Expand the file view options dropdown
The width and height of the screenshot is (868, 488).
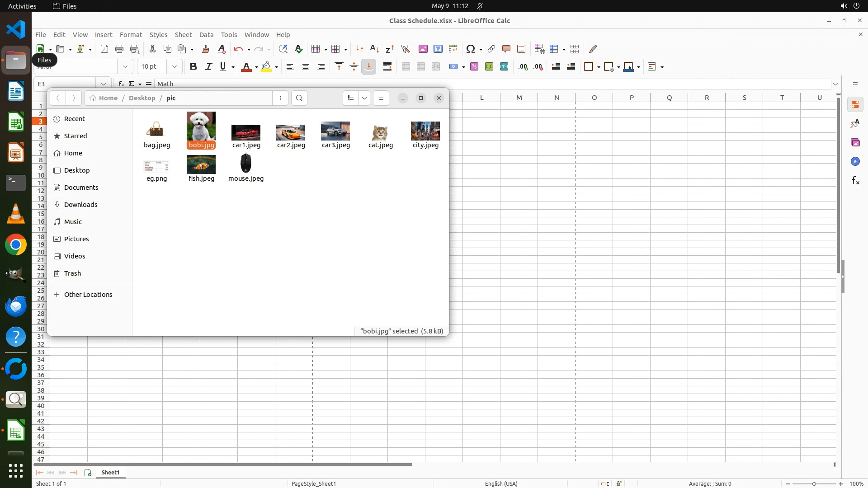tap(364, 98)
